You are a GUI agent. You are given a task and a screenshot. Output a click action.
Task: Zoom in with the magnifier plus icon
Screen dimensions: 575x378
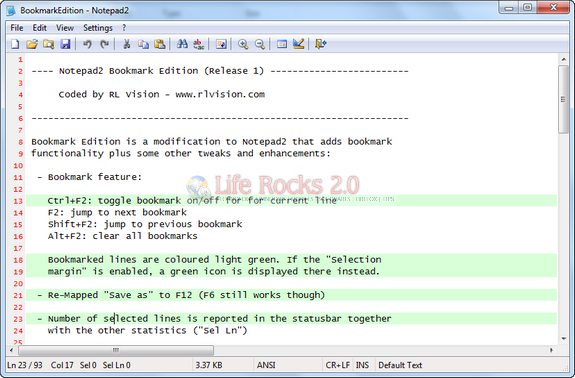(x=243, y=44)
